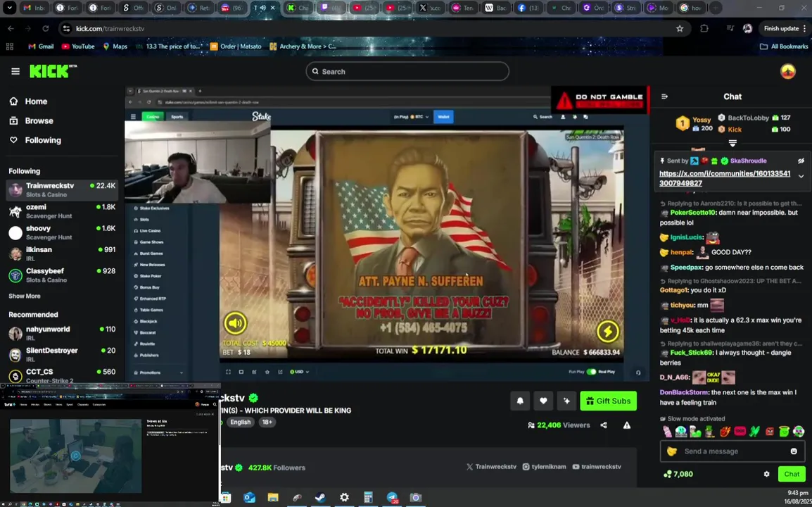Screen dimensions: 812x507
Task: Open the ozemi channel in Following list
Action: pos(62,211)
